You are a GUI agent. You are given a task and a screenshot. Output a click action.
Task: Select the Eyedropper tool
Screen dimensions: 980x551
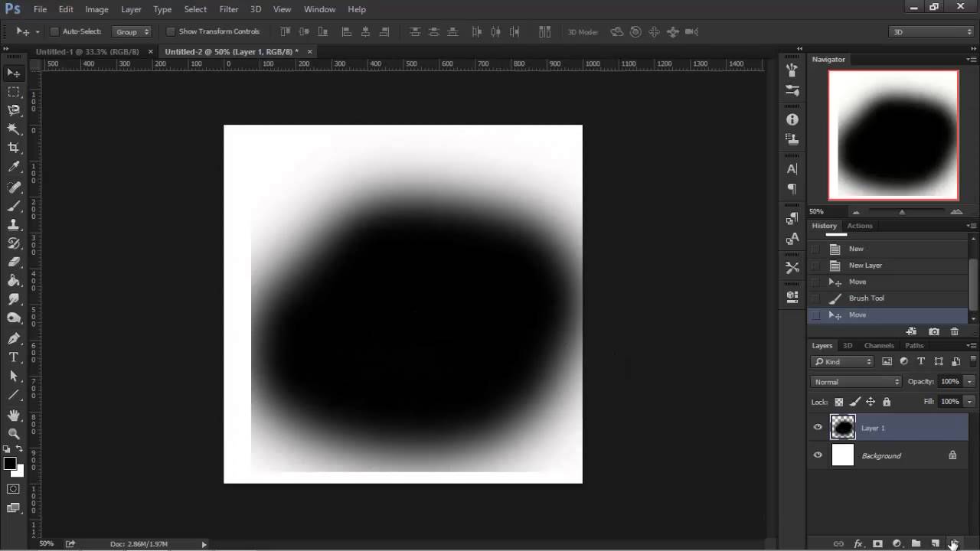click(14, 167)
